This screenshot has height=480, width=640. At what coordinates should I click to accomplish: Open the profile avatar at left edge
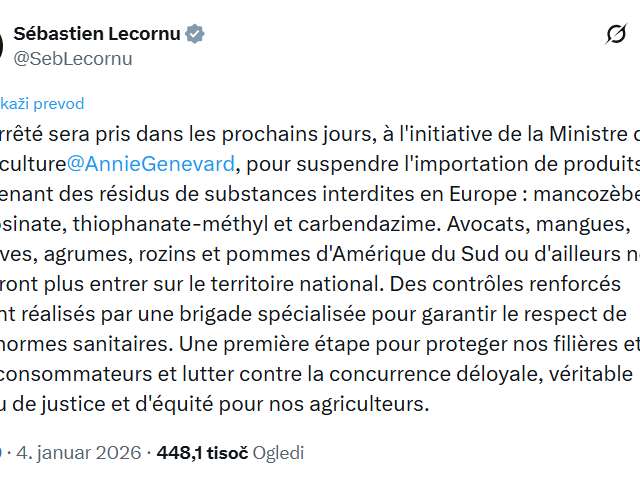[x=2, y=45]
